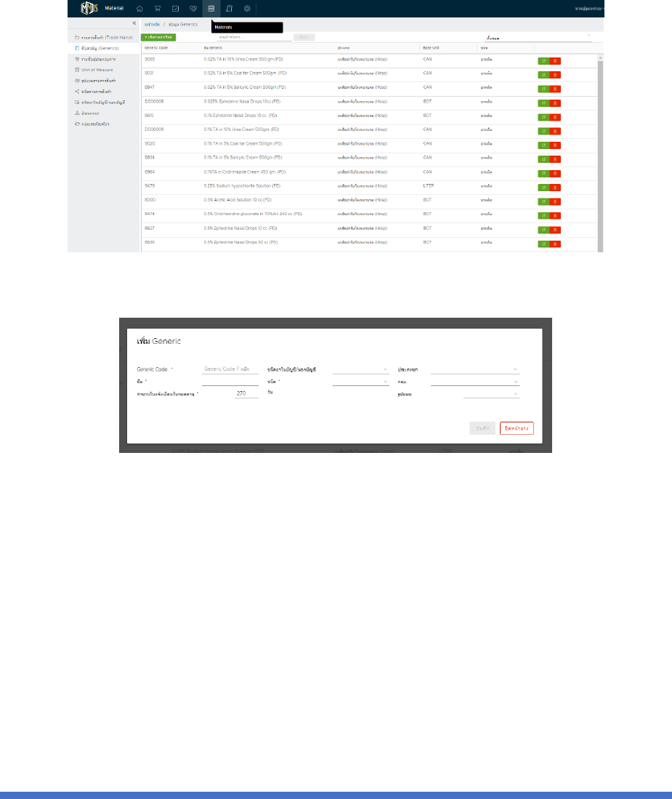This screenshot has height=799, width=672.
Task: Delete row 8984 with red icon
Action: coord(555,174)
